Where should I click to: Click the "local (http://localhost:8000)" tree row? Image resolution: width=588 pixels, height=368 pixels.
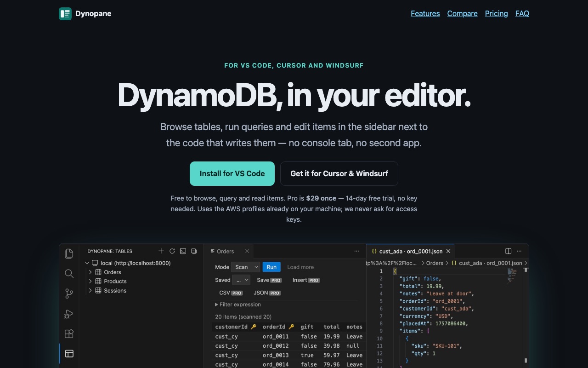coord(141,263)
